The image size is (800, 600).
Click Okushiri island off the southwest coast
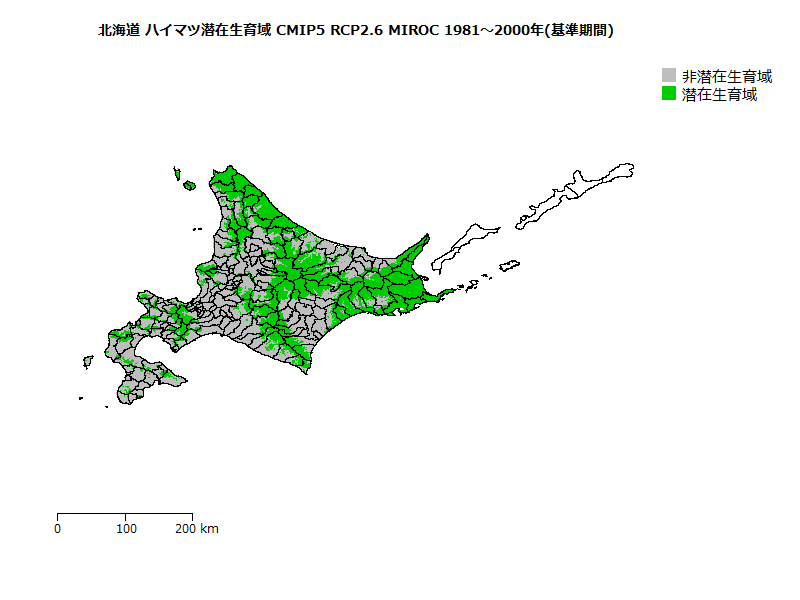tap(88, 360)
